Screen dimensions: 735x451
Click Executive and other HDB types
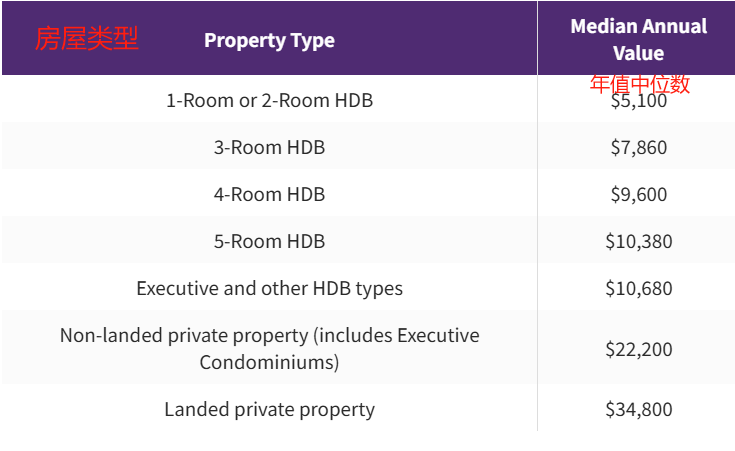tap(270, 288)
